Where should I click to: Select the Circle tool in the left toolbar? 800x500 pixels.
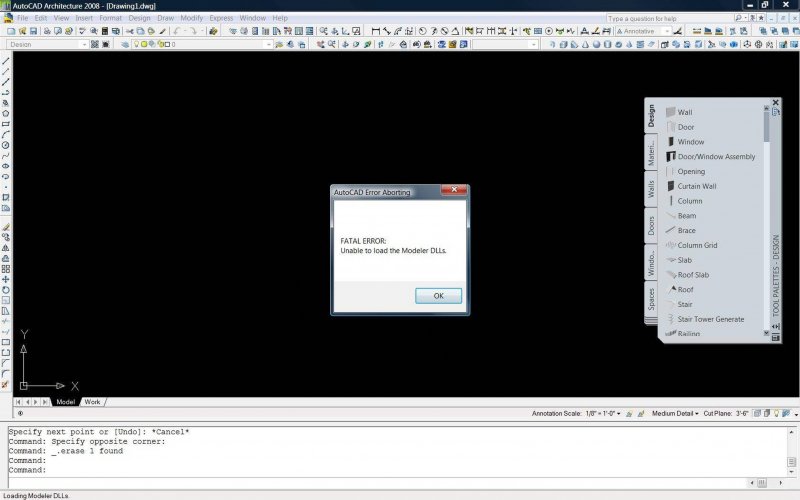tap(6, 145)
